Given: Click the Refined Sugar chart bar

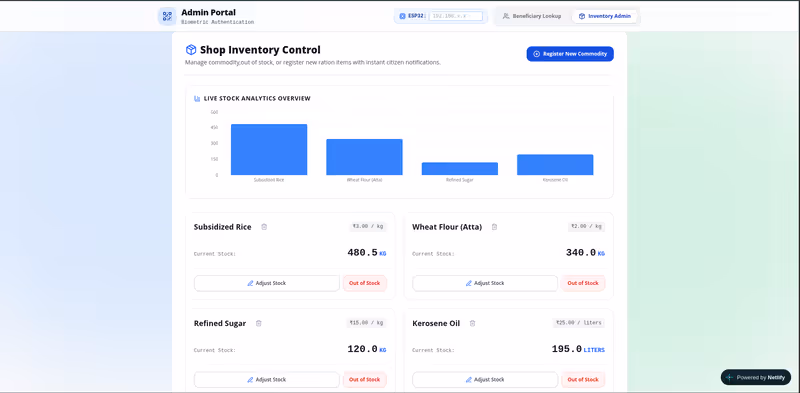Looking at the screenshot, I should click(460, 169).
